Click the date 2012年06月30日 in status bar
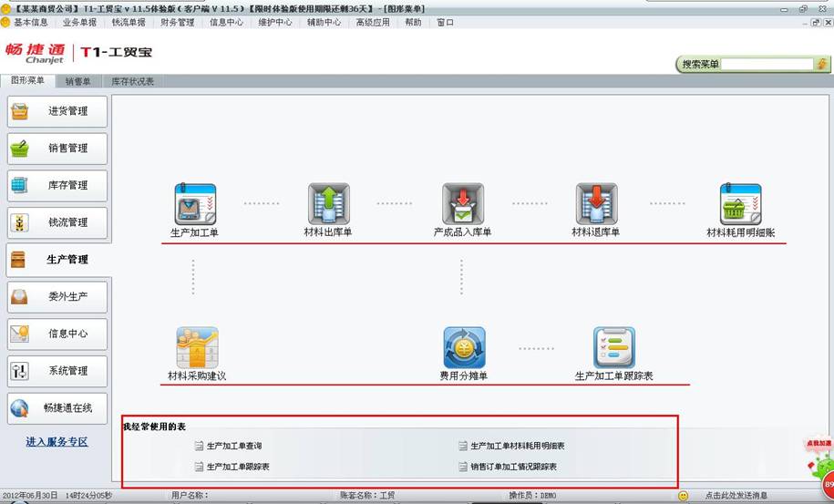Image resolution: width=834 pixels, height=504 pixels. click(29, 496)
